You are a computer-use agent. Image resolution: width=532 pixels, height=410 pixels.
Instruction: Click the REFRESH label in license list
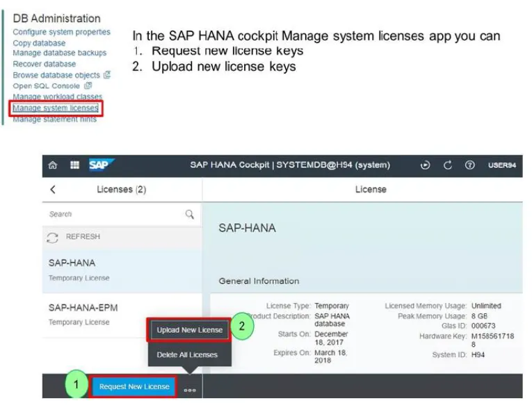coord(83,236)
